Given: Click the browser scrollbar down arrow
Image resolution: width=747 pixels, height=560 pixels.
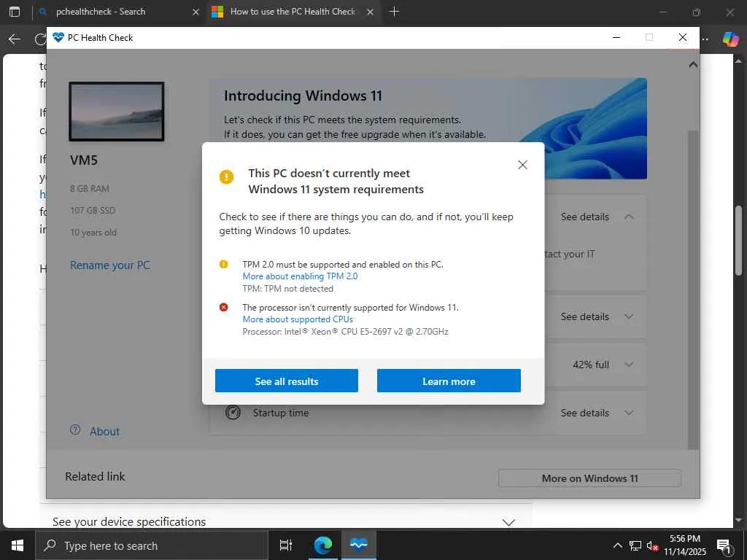Looking at the screenshot, I should coord(739,520).
